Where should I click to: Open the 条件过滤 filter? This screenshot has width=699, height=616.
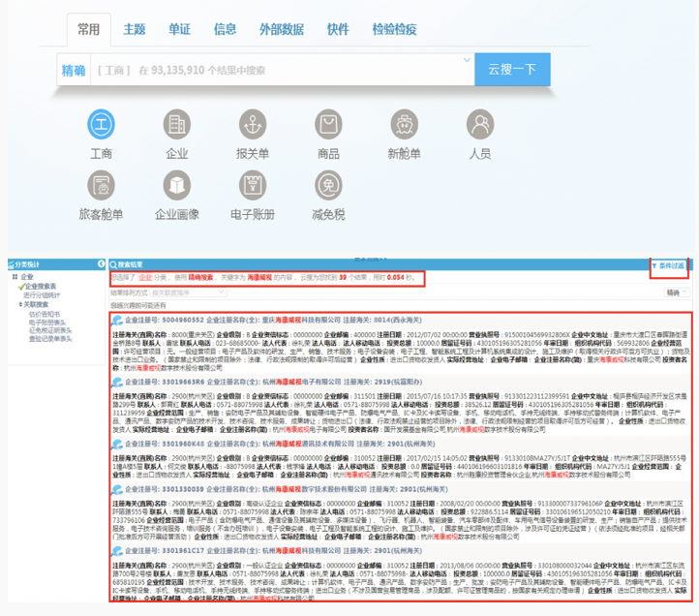point(668,265)
